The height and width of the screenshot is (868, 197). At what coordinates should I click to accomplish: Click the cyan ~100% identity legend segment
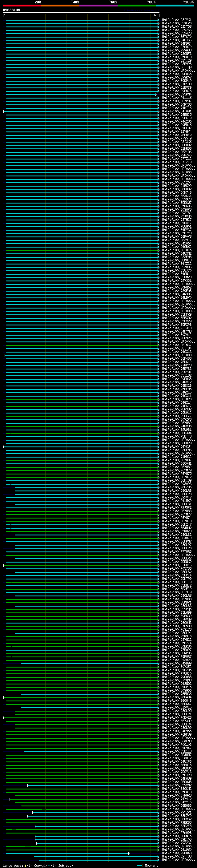click(x=175, y=6)
